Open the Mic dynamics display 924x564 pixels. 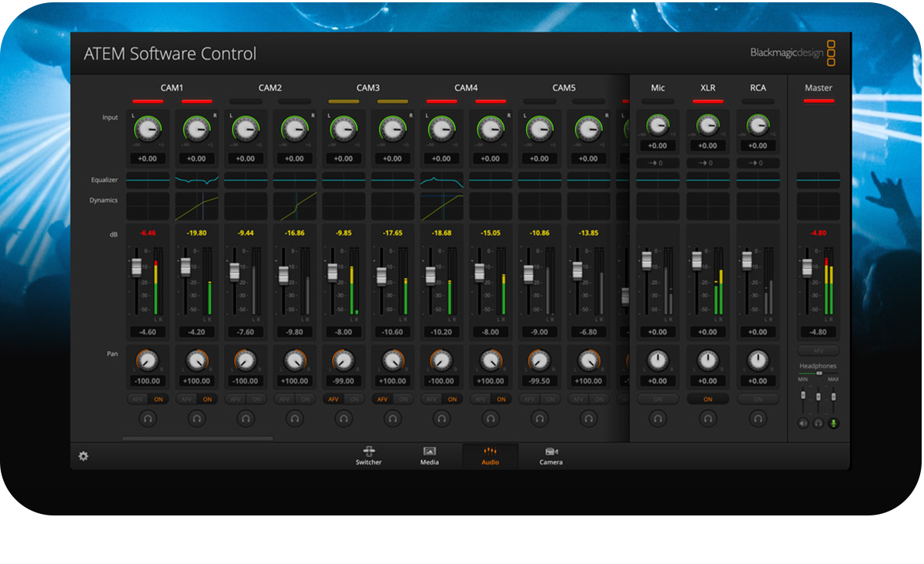click(x=658, y=206)
